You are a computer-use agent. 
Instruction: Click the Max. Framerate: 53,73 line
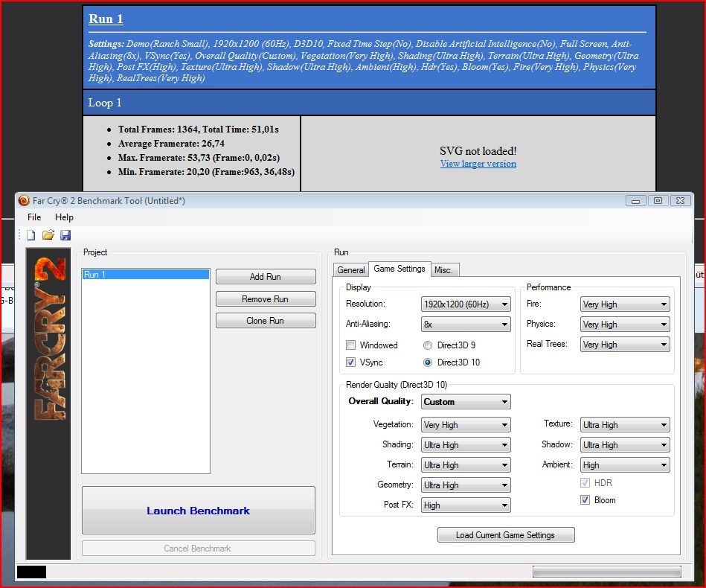(x=199, y=158)
